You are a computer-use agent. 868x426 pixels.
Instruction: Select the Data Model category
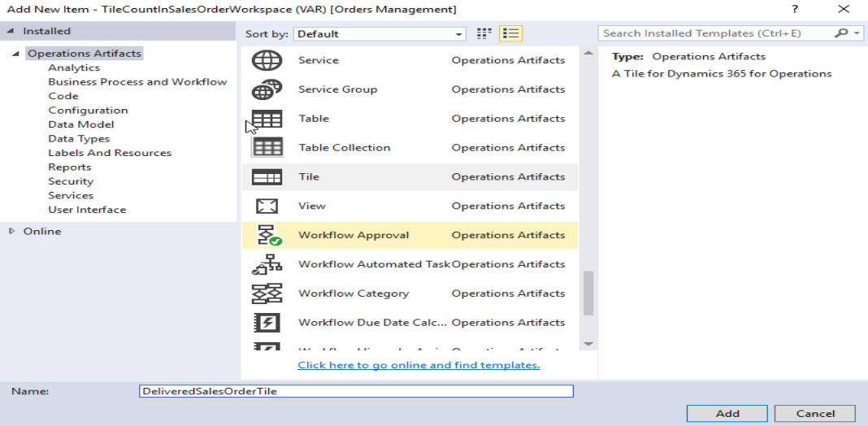81,124
